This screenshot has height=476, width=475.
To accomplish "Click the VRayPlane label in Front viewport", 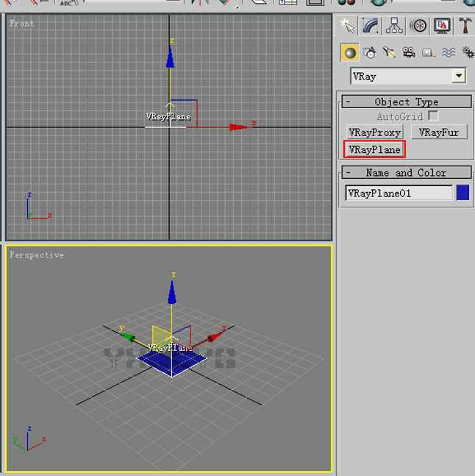I will (x=168, y=116).
